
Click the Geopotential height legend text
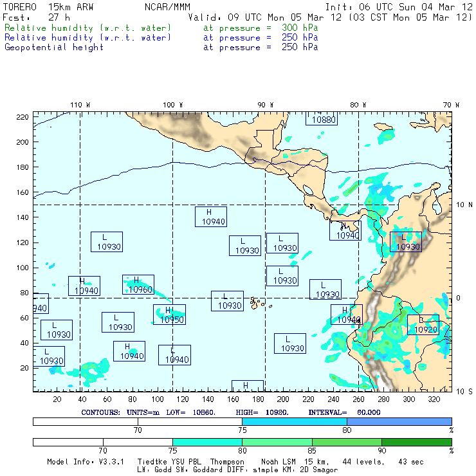coord(54,47)
